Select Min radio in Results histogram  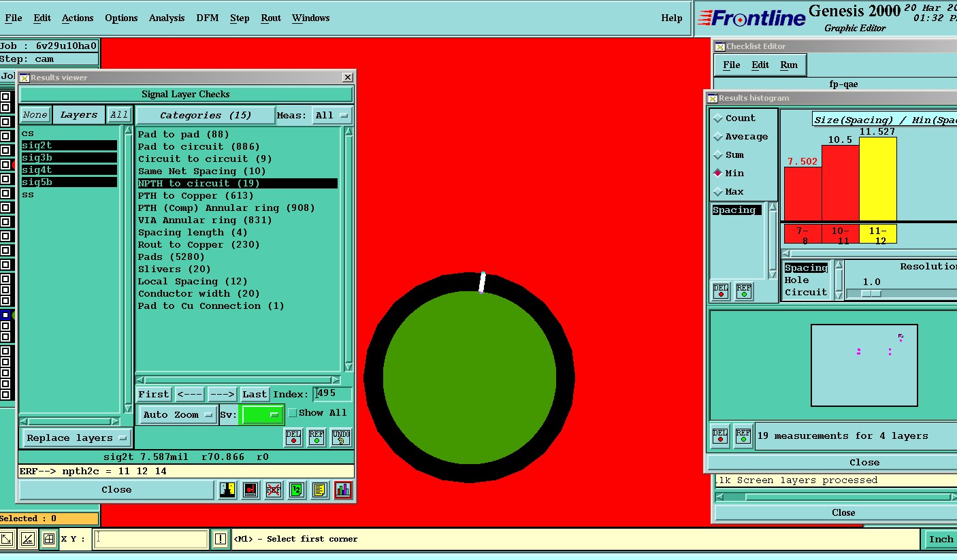click(718, 174)
